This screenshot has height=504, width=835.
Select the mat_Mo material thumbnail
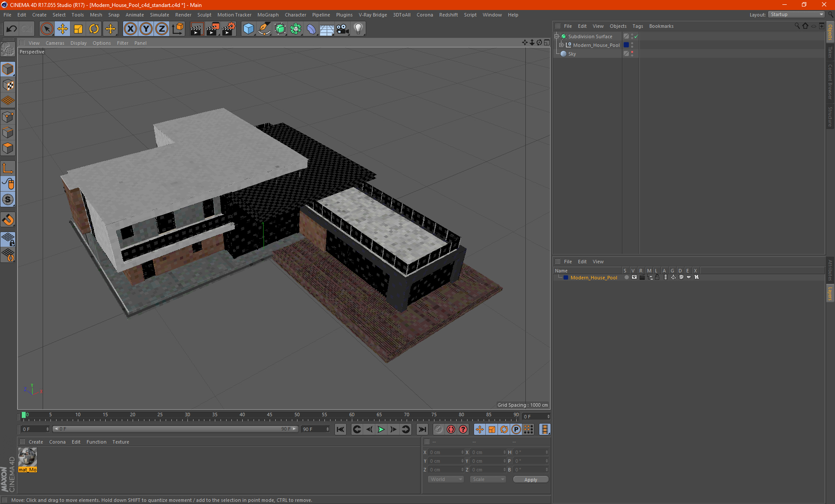(x=27, y=458)
